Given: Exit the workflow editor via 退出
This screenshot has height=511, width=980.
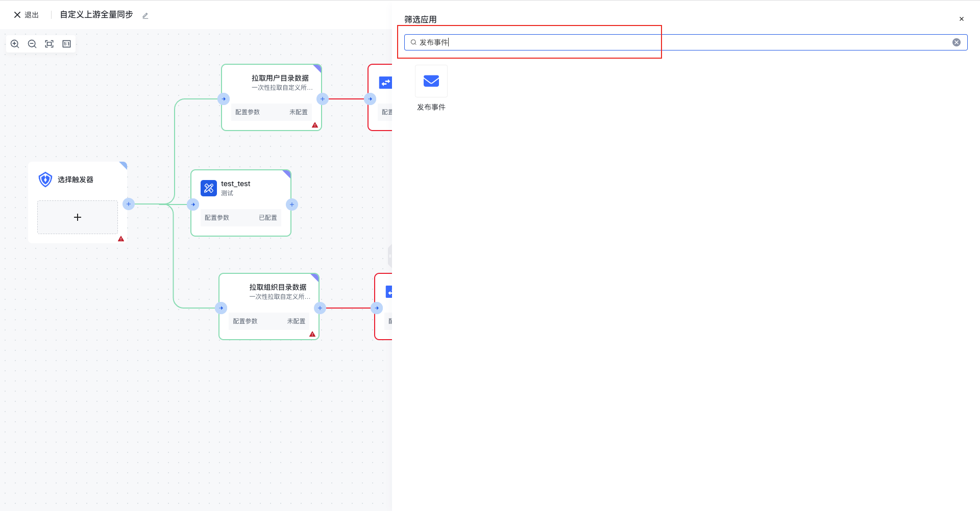Looking at the screenshot, I should click(27, 15).
